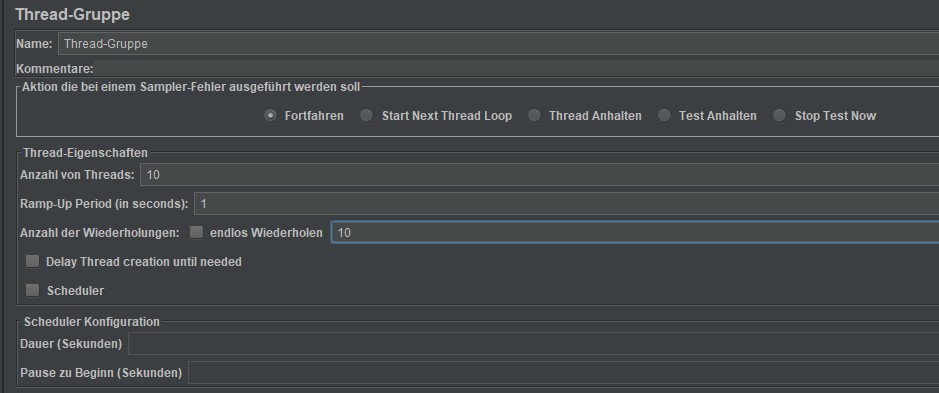939x393 pixels.
Task: Enable the Scheduler checkbox
Action: 32,290
